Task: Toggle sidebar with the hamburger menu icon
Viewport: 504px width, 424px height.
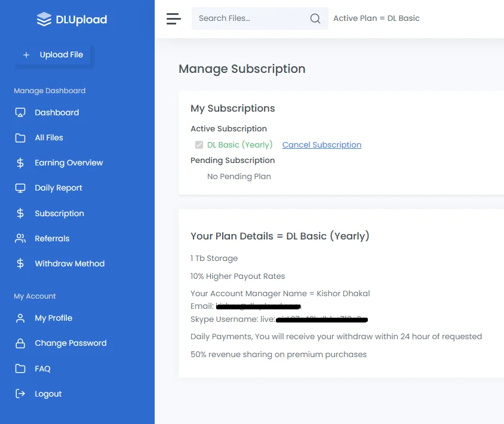Action: (174, 19)
